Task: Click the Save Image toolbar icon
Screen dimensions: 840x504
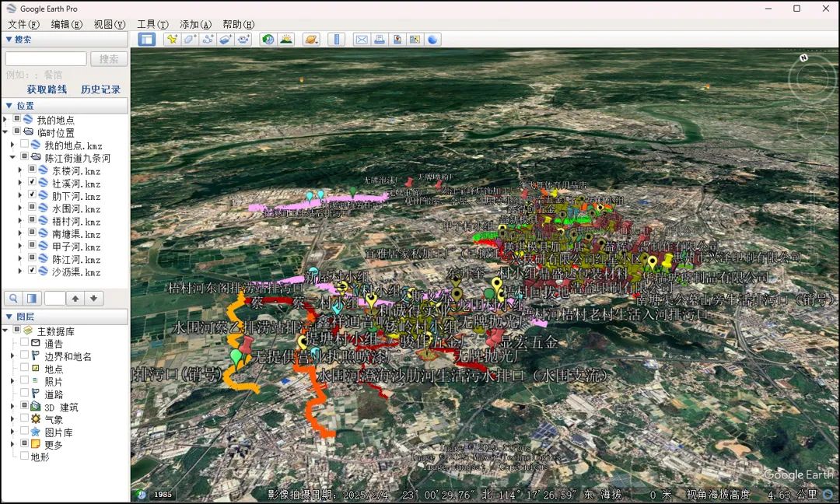Action: tap(397, 40)
